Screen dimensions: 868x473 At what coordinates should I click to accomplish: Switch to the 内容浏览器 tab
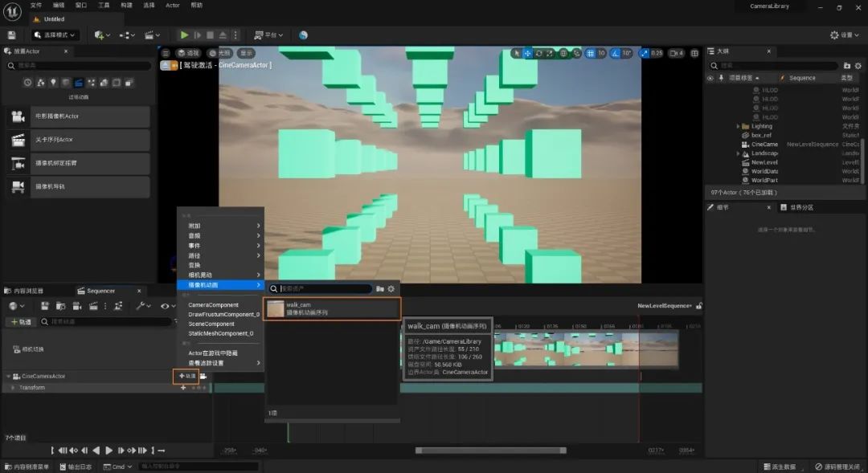[28, 291]
